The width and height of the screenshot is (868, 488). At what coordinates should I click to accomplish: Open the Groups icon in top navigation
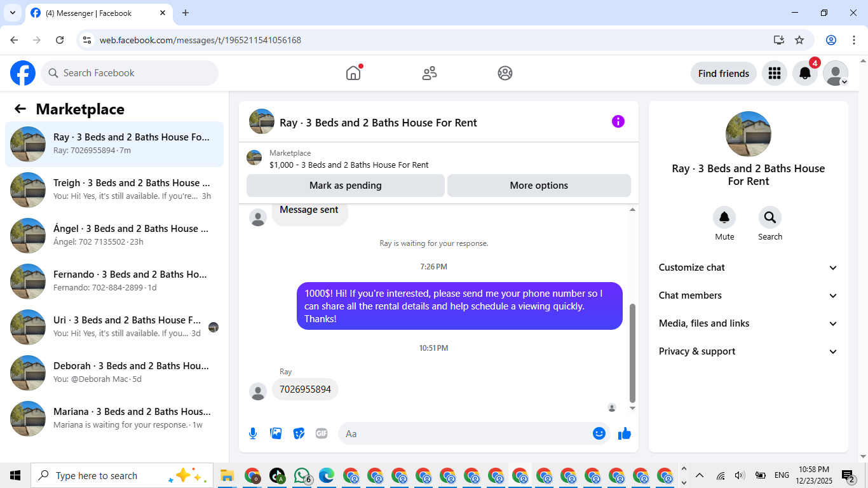click(505, 73)
